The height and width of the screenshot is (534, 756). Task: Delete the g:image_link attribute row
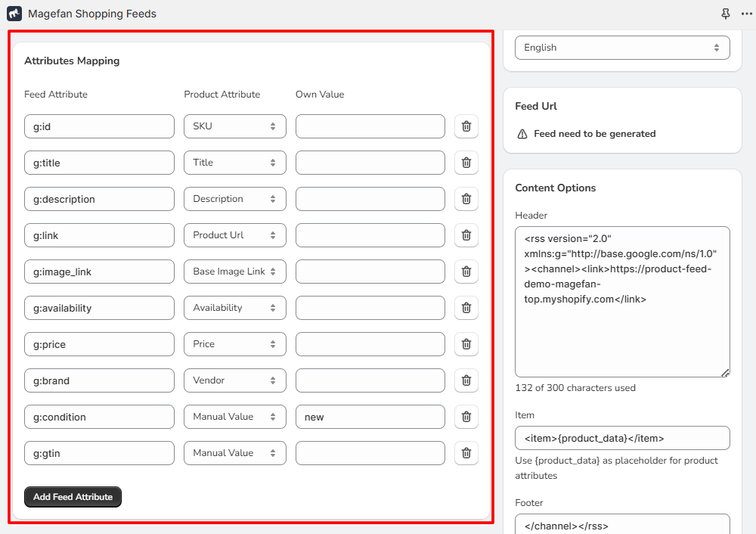coord(466,272)
